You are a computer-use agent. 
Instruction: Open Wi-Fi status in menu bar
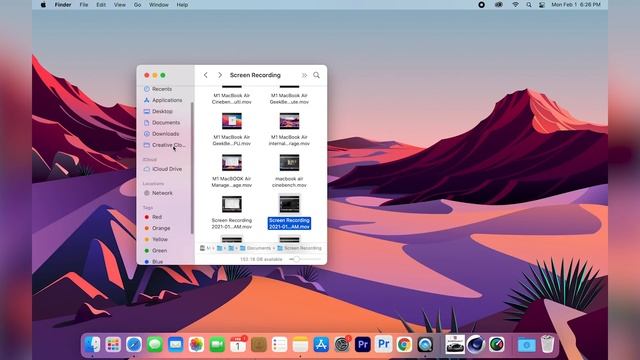516,5
